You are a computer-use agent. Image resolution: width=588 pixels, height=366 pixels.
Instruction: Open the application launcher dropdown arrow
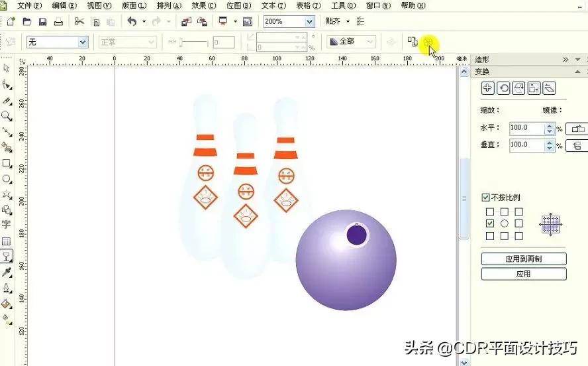coord(235,22)
